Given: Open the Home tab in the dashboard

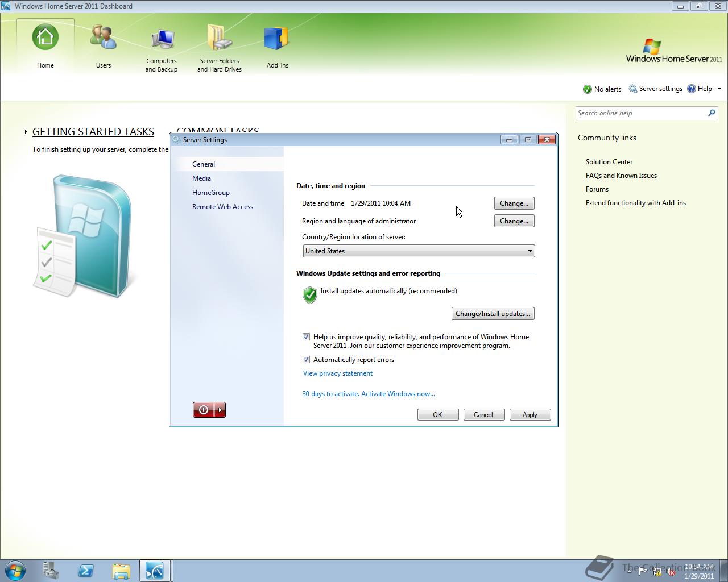Looking at the screenshot, I should point(45,47).
